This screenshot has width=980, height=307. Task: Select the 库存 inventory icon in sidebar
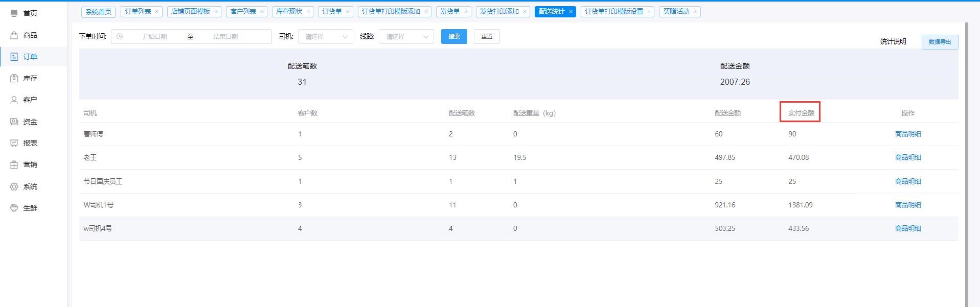(x=14, y=78)
